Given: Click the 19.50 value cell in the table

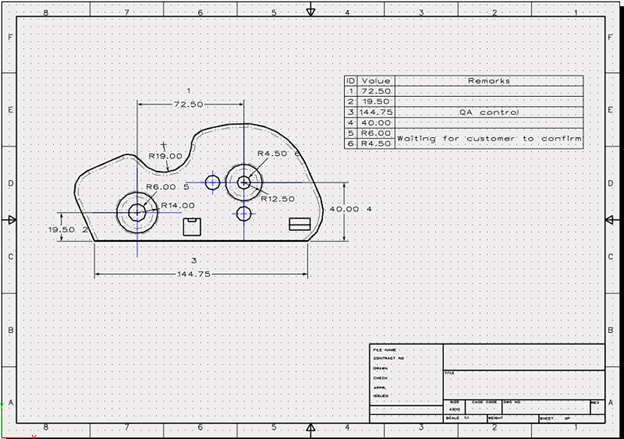Looking at the screenshot, I should [376, 101].
